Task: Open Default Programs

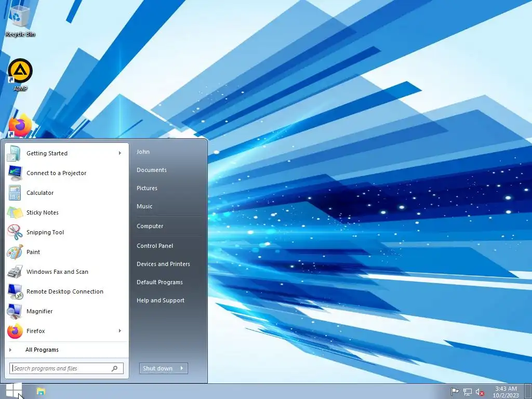Action: coord(159,282)
